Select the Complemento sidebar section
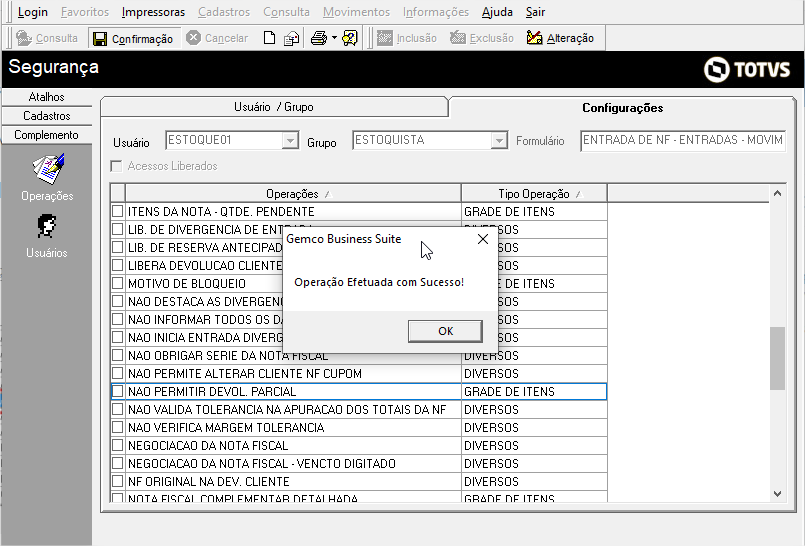805x546 pixels. [x=47, y=135]
